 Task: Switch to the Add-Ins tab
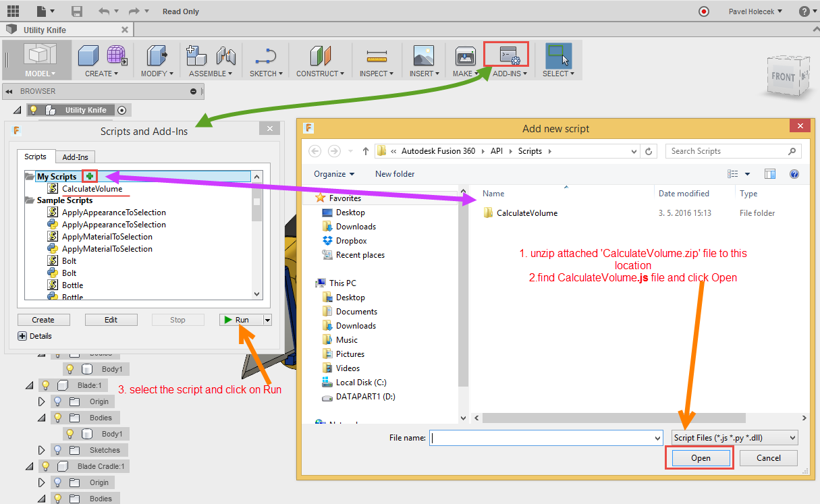point(75,157)
